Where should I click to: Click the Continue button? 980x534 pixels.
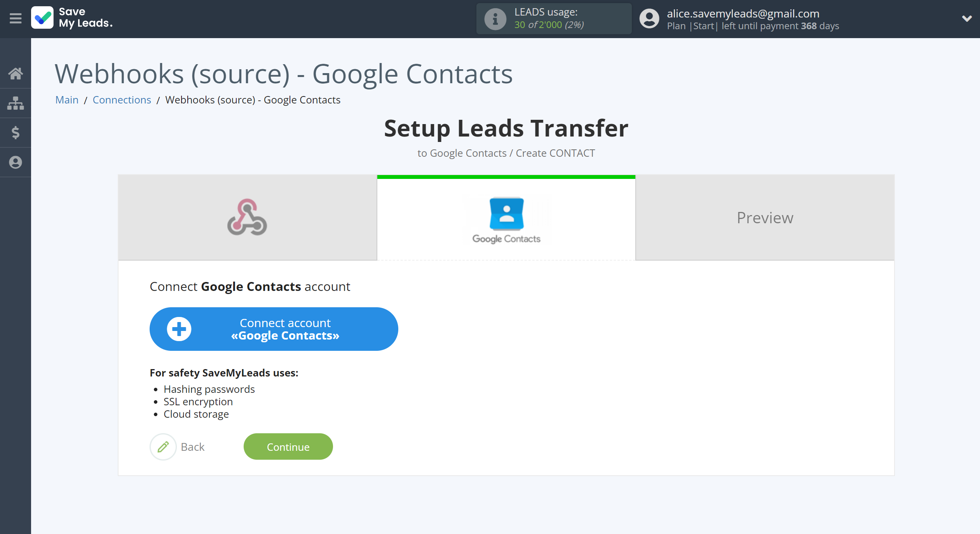tap(288, 446)
